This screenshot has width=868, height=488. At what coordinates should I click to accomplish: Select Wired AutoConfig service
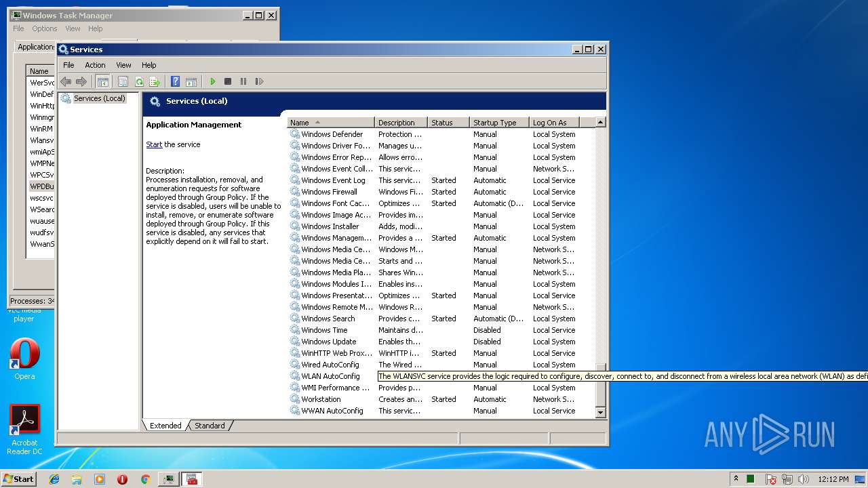pyautogui.click(x=441, y=365)
